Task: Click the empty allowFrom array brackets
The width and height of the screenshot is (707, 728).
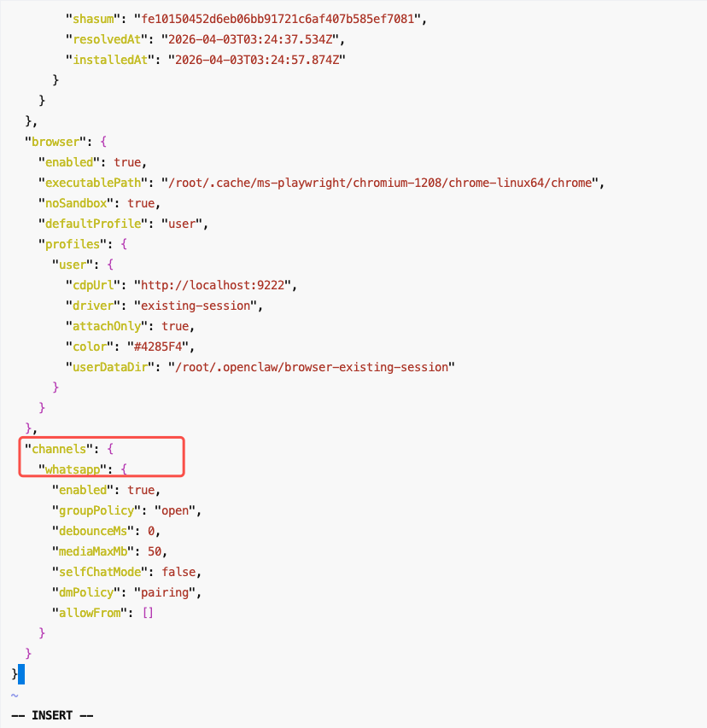Action: point(148,613)
